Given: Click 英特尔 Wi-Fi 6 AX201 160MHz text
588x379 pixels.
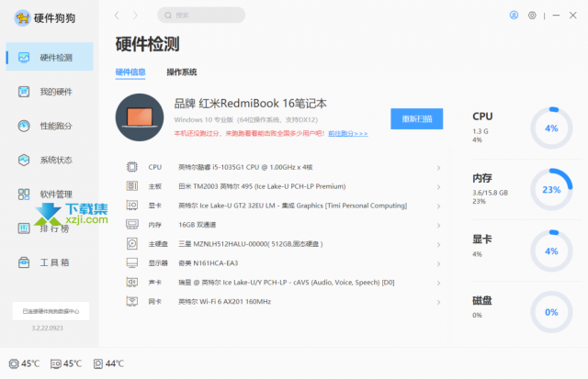Looking at the screenshot, I should click(224, 302).
